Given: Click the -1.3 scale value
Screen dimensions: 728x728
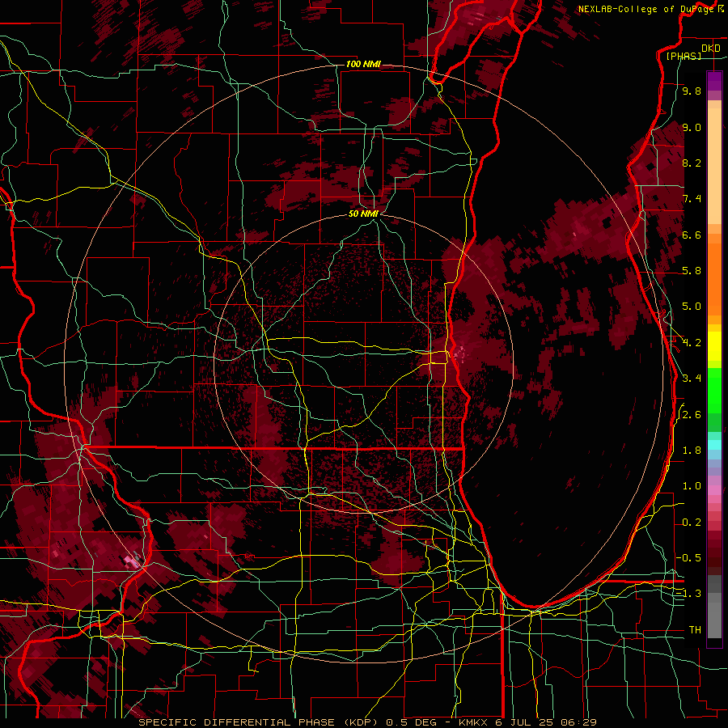Looking at the screenshot, I should pos(689,594).
